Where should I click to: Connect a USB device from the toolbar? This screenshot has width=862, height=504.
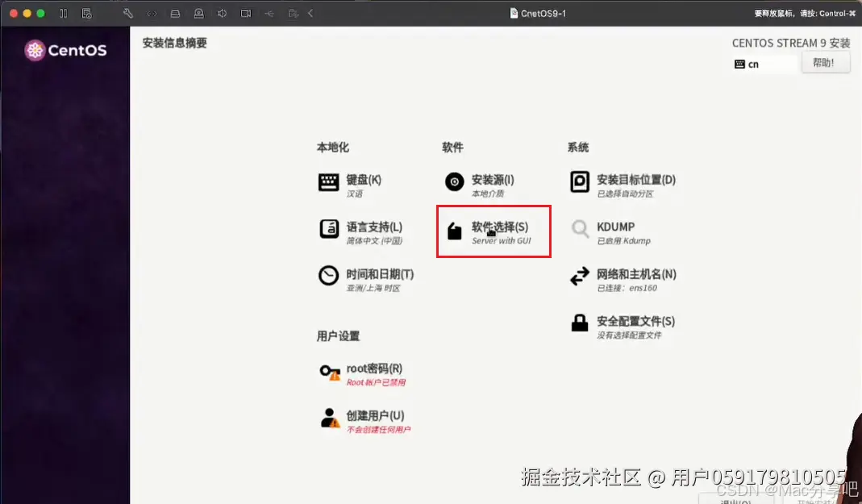(x=269, y=13)
